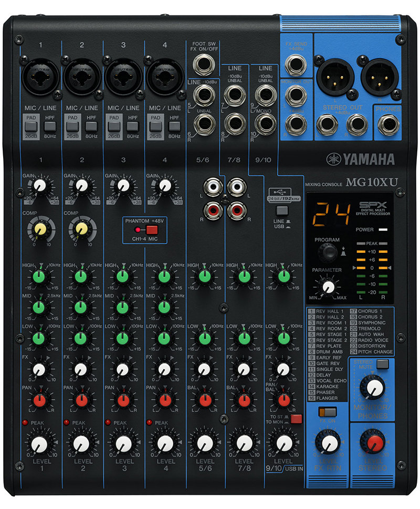Click the PARAMETER min/max knob
Viewport: 420px width, 509px height.
(328, 287)
